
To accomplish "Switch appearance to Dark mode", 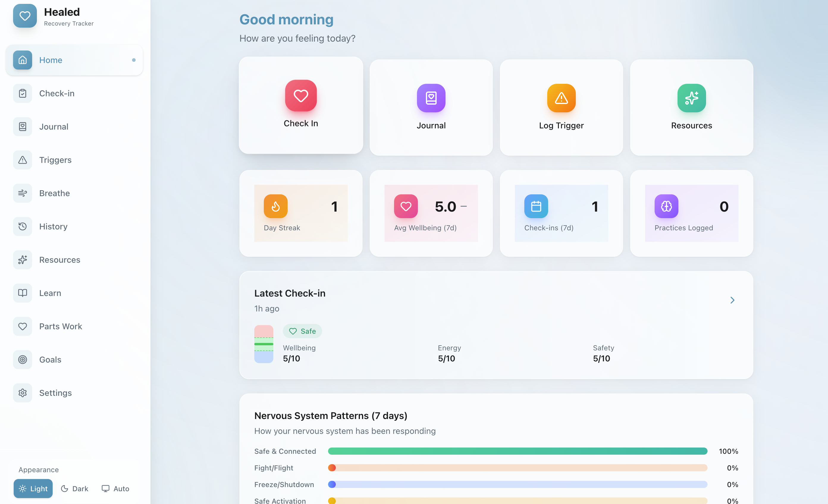I will (75, 488).
